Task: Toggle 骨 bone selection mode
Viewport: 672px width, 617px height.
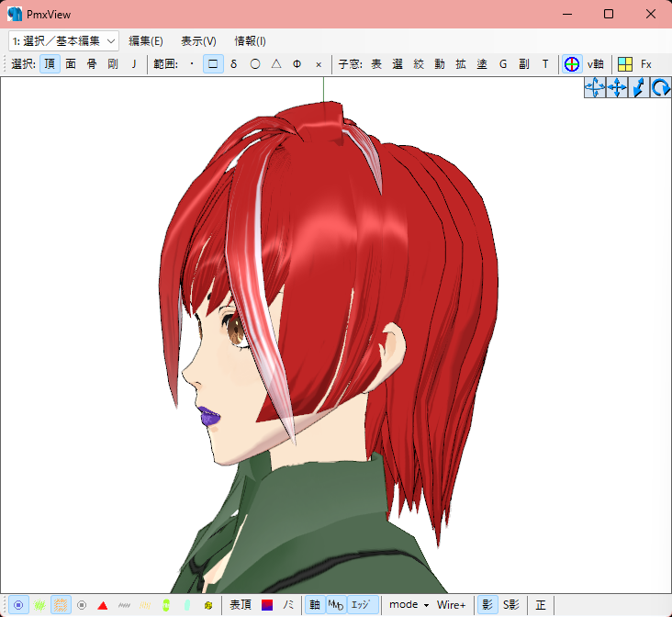Action: point(92,64)
